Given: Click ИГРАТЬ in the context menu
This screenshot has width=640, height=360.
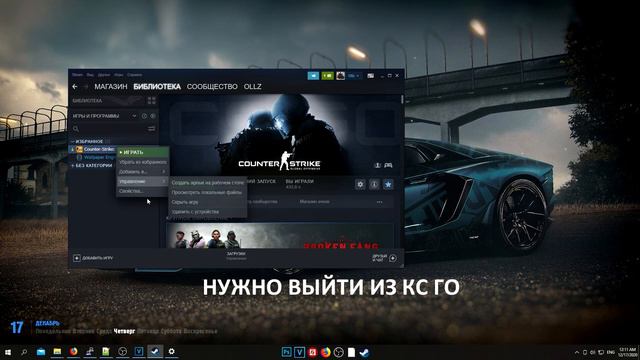Looking at the screenshot, I should [x=142, y=152].
